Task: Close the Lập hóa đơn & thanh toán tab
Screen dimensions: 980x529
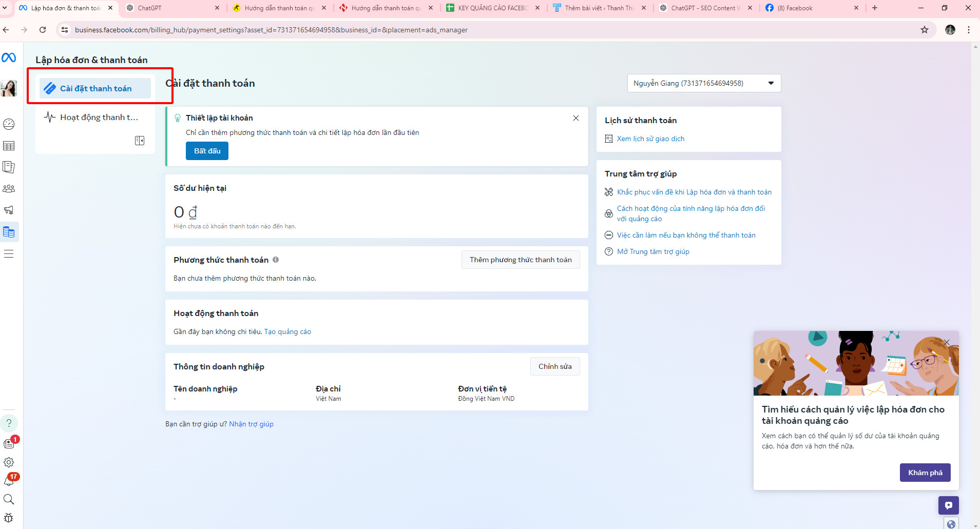Action: tap(110, 8)
